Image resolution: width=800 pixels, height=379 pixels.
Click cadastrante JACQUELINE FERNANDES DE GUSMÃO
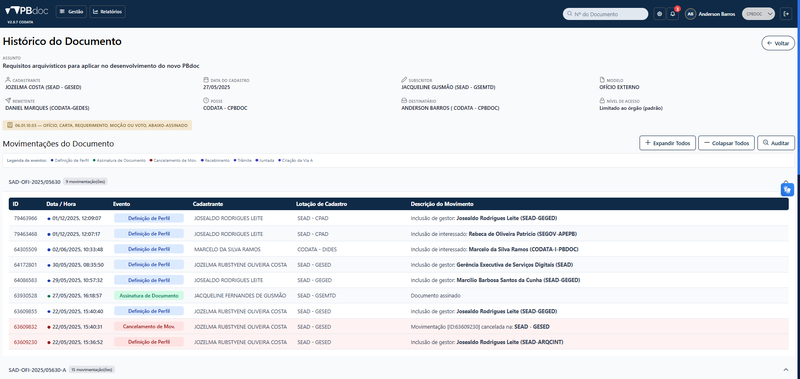coord(240,295)
